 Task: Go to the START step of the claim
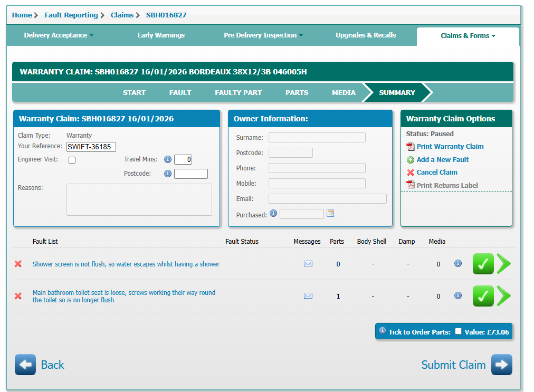click(134, 93)
